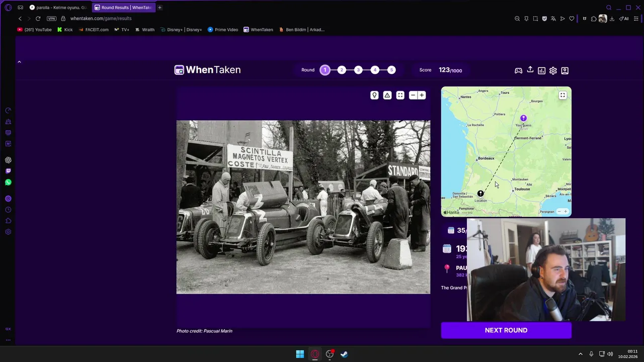Image resolution: width=644 pixels, height=362 pixels.
Task: Open the GX Control speedometer sidebar icon
Action: [8, 110]
